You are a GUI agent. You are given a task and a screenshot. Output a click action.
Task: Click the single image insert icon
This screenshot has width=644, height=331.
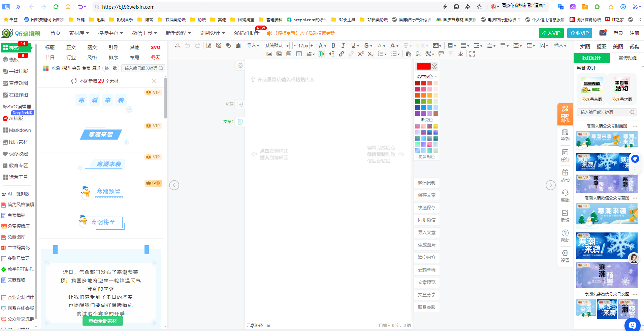pyautogui.click(x=269, y=54)
